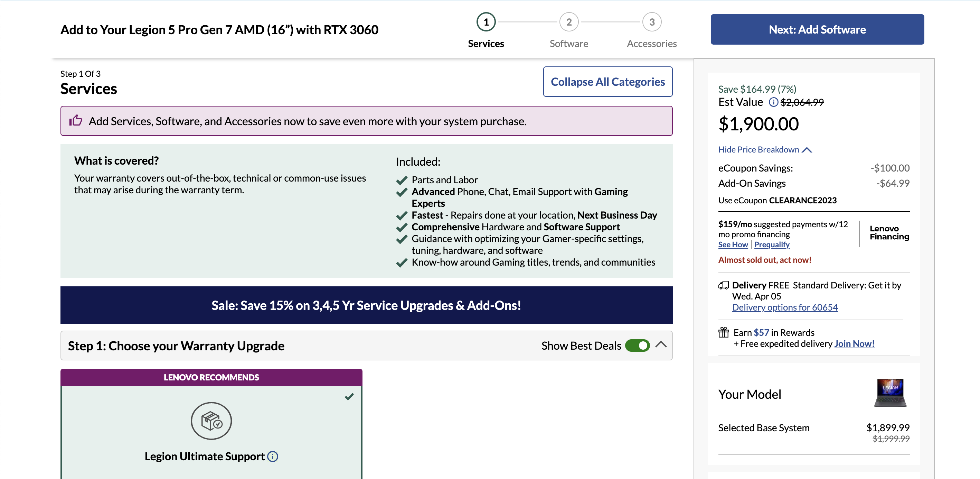Open Delivery options for 60654

tap(785, 307)
